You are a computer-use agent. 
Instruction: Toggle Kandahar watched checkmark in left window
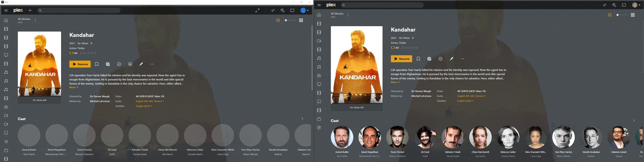pos(119,64)
